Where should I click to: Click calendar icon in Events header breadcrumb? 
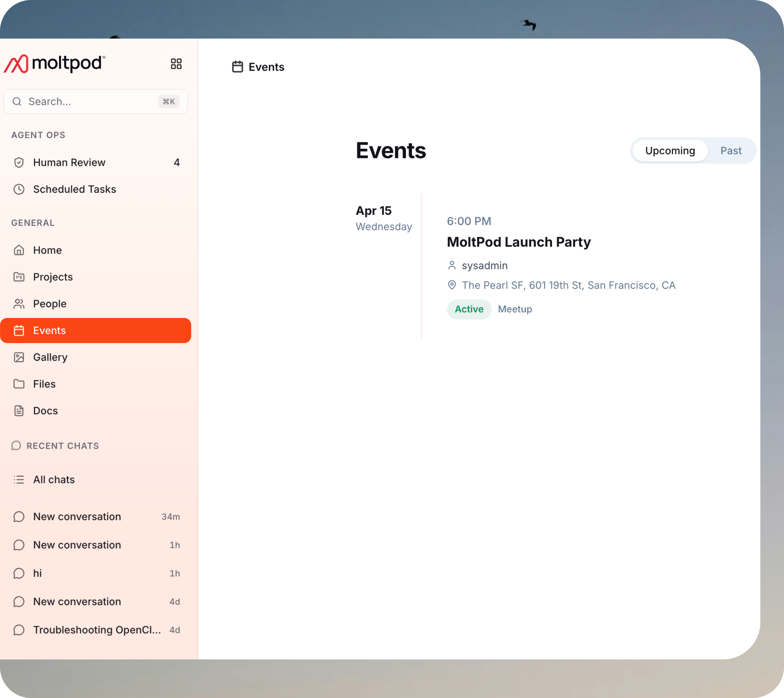click(x=237, y=67)
